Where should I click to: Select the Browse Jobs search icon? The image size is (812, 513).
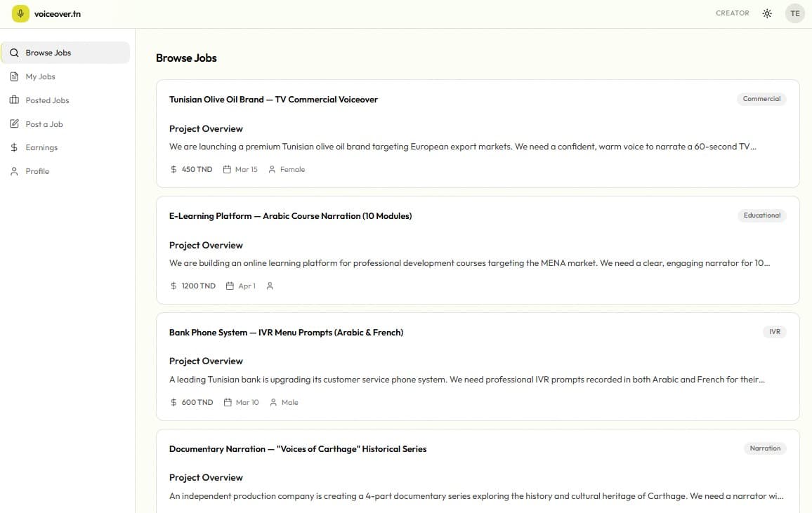point(14,52)
